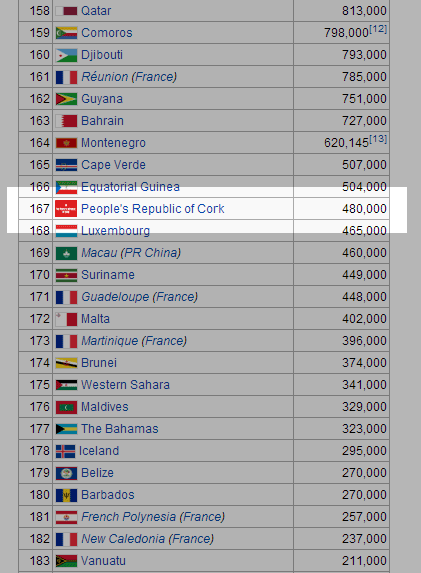
Task: Click the Barbados flag icon
Action: [x=66, y=495]
